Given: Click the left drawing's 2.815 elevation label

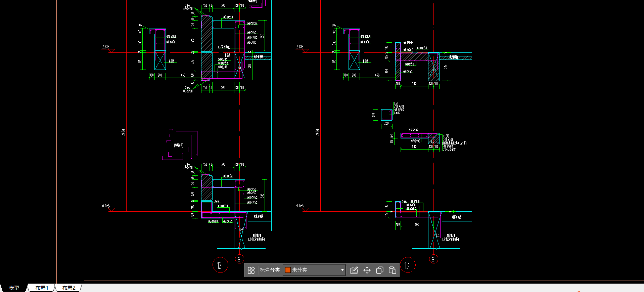Looking at the screenshot, I should [106, 47].
